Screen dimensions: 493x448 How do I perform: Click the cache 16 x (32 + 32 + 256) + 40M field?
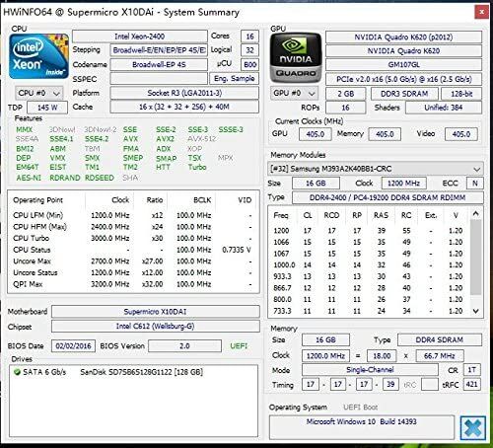point(184,107)
